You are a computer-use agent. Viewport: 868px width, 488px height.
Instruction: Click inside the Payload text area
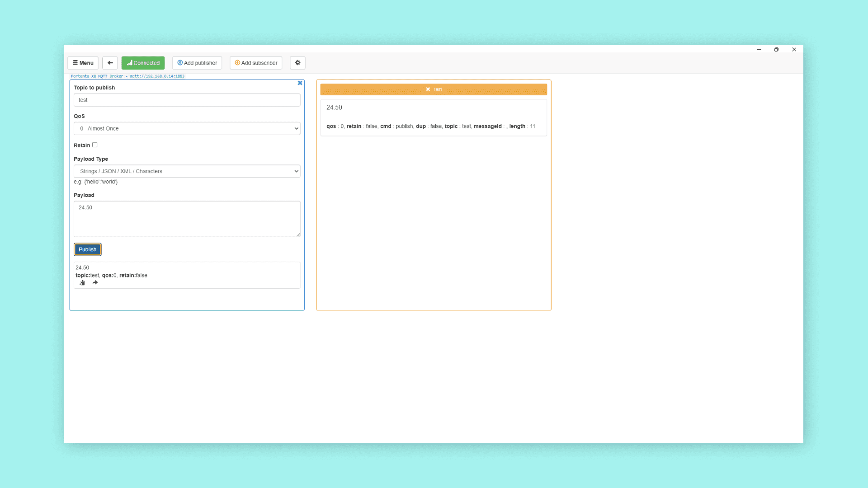click(x=187, y=219)
